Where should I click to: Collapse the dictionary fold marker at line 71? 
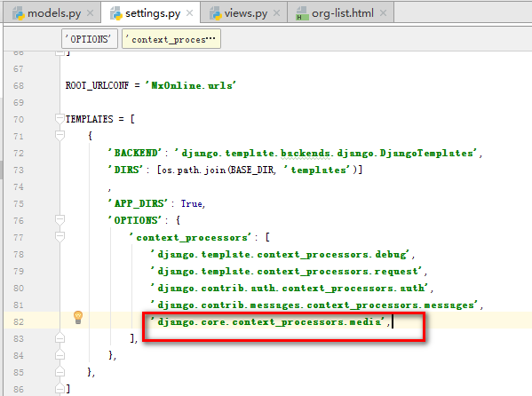(x=60, y=136)
